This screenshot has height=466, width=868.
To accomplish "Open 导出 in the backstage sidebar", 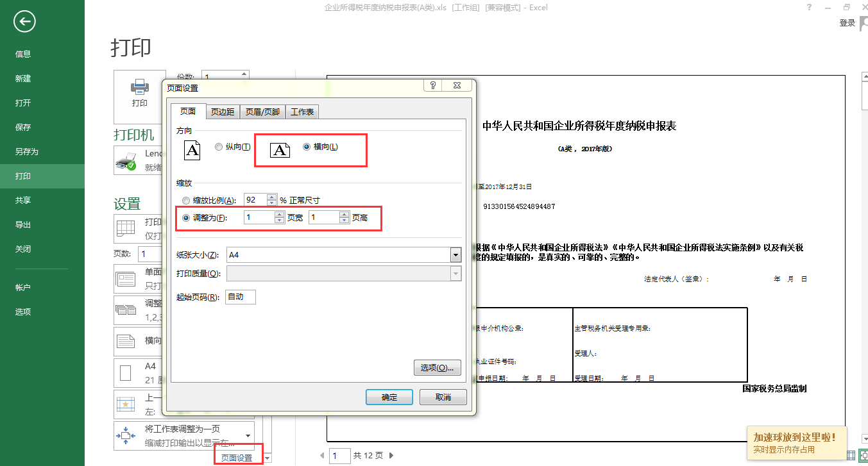I will [x=42, y=225].
